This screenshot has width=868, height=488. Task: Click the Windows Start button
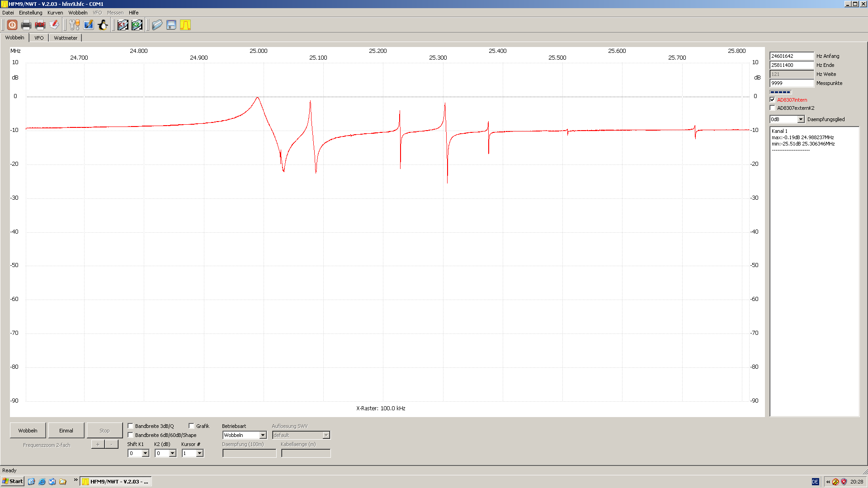pyautogui.click(x=13, y=482)
